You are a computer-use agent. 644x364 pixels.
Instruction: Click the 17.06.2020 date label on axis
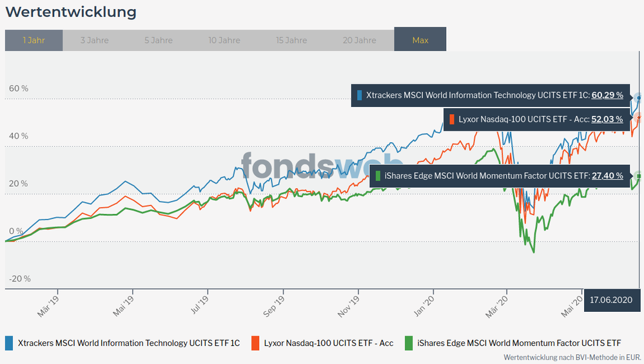[x=610, y=300]
